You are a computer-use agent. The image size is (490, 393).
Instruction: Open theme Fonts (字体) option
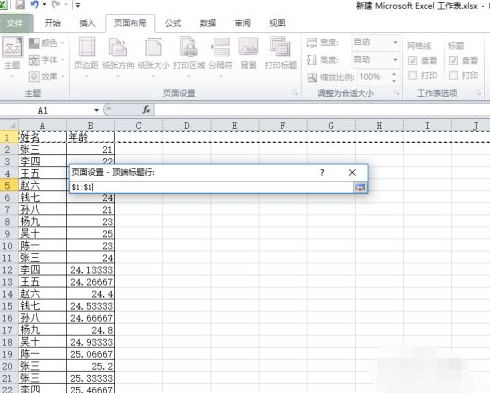[x=46, y=60]
